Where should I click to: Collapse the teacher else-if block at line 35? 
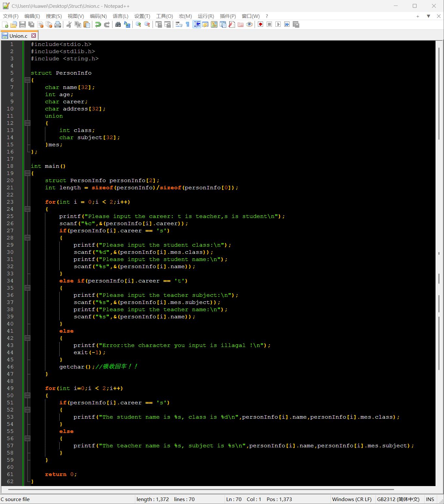27,288
